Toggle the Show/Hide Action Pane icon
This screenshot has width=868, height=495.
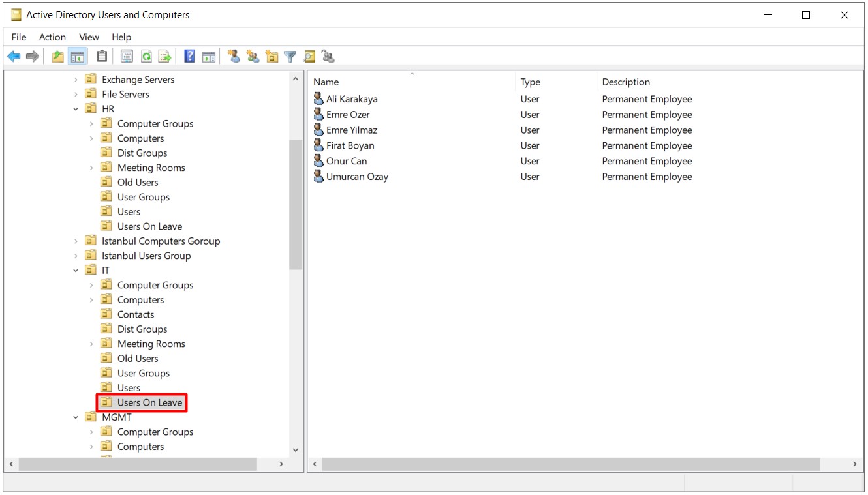209,57
